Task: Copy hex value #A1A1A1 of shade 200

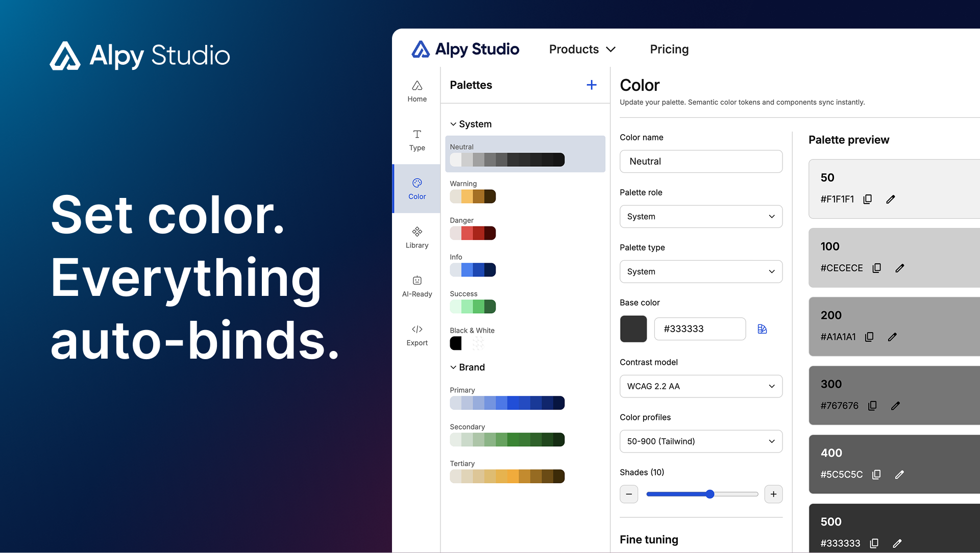Action: coord(869,337)
